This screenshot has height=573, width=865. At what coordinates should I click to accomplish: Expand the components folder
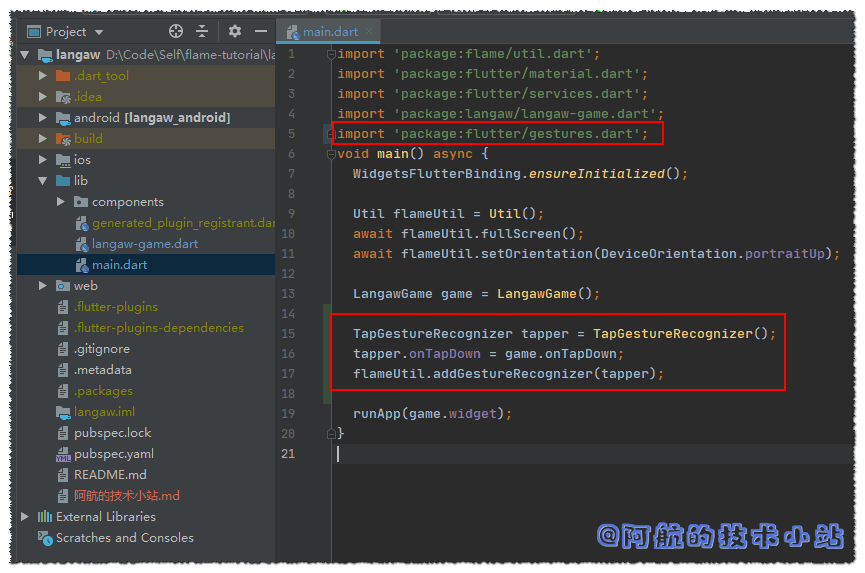[x=61, y=202]
